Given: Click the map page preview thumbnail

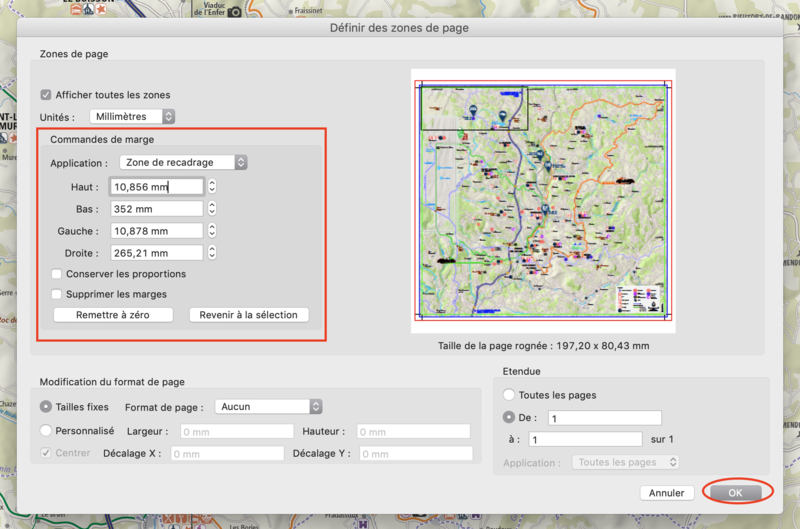Looking at the screenshot, I should pos(542,200).
